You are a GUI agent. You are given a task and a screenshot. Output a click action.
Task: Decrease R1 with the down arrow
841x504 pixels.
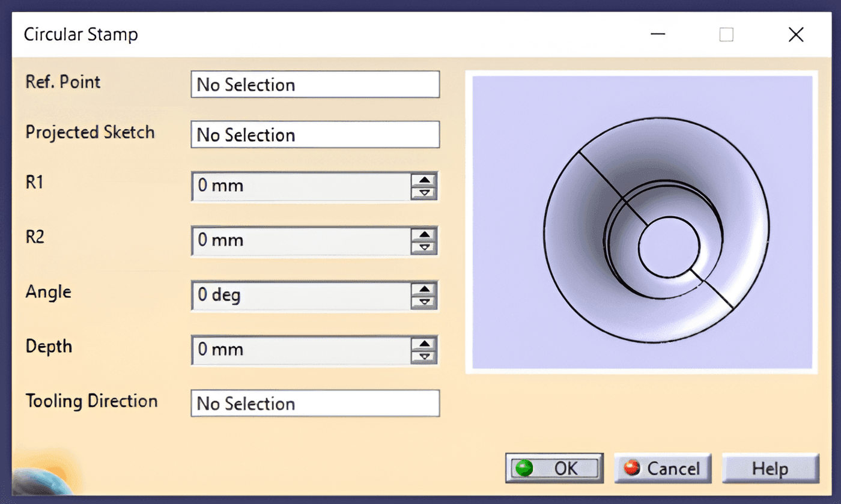tap(425, 193)
